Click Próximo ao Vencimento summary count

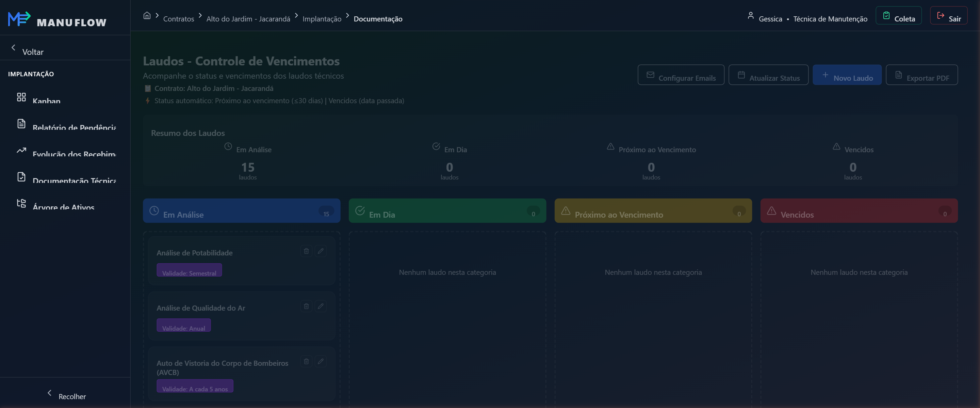point(651,167)
